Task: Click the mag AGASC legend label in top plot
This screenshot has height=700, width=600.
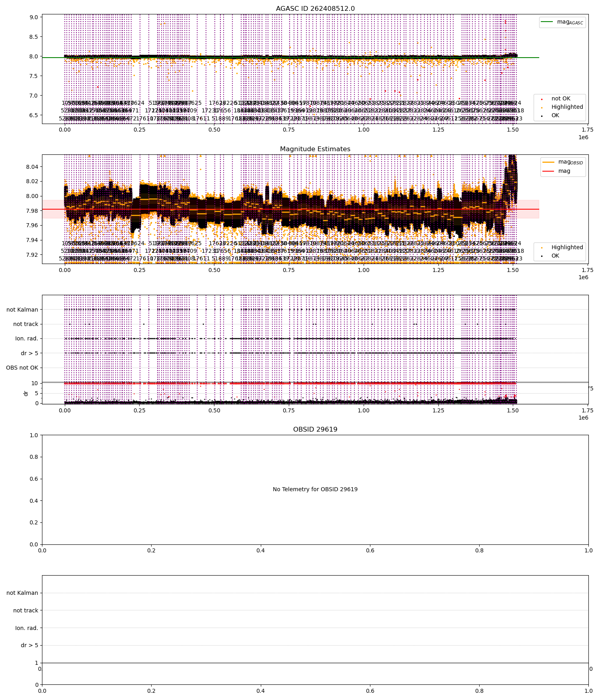Action: [570, 22]
